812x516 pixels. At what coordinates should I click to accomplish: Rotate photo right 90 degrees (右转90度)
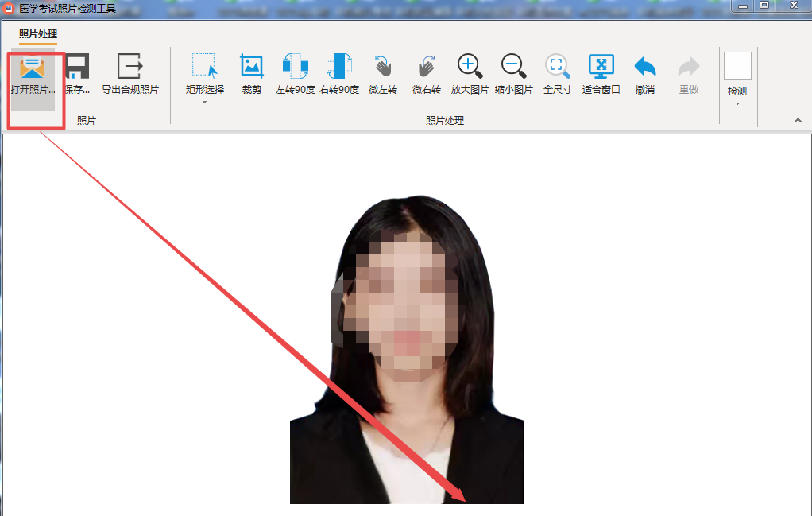[339, 68]
